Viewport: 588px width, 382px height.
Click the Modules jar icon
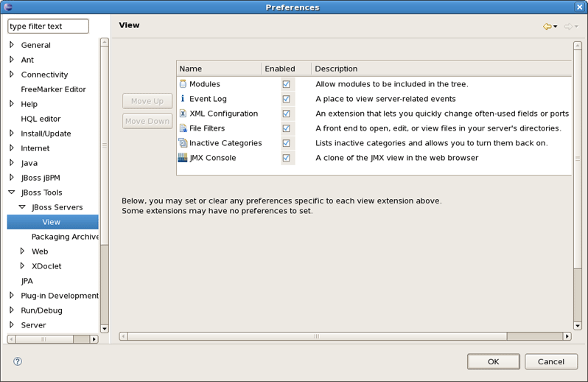[x=183, y=84]
